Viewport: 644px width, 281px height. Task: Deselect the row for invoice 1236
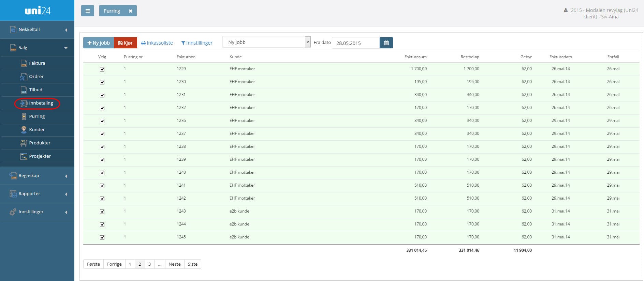(102, 121)
